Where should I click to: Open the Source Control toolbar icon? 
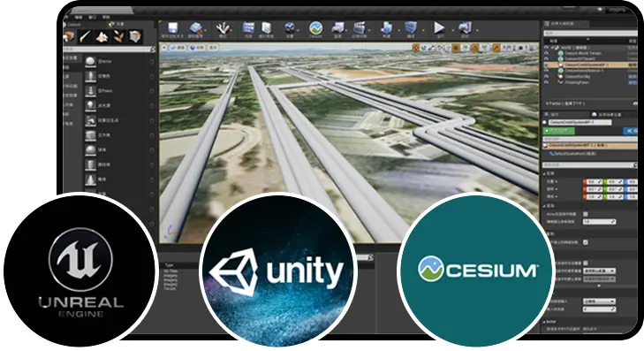[196, 29]
